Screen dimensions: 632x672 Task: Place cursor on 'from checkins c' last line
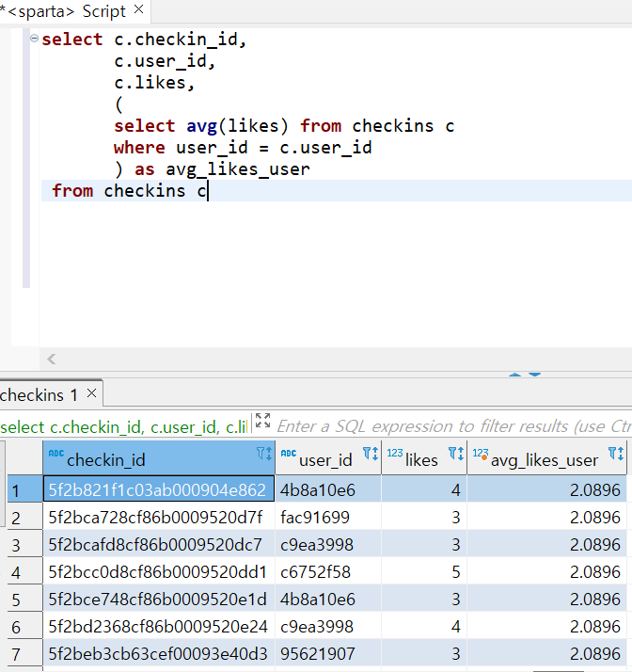point(129,191)
